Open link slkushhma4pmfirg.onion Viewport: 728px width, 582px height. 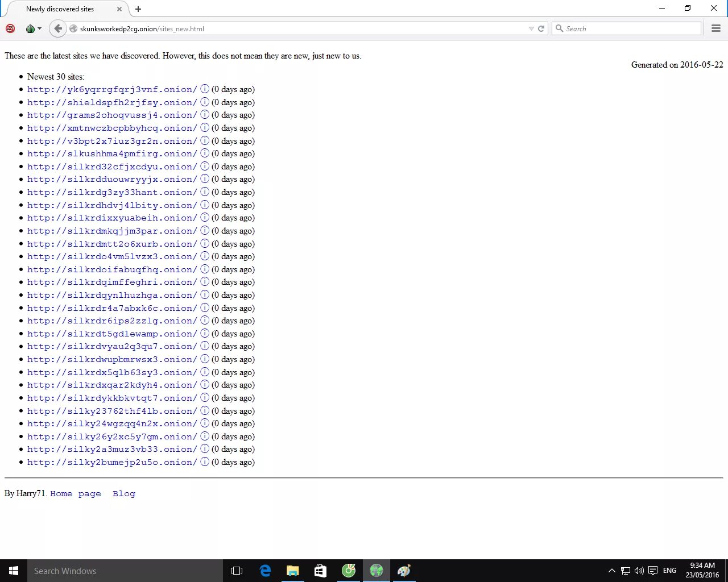pyautogui.click(x=112, y=153)
